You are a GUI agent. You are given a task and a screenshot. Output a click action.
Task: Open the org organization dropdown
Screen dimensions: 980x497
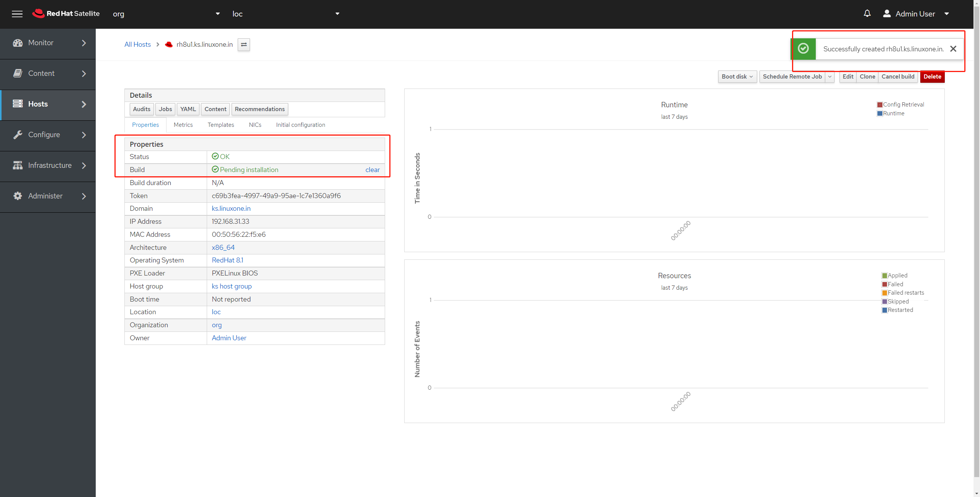[x=166, y=14]
